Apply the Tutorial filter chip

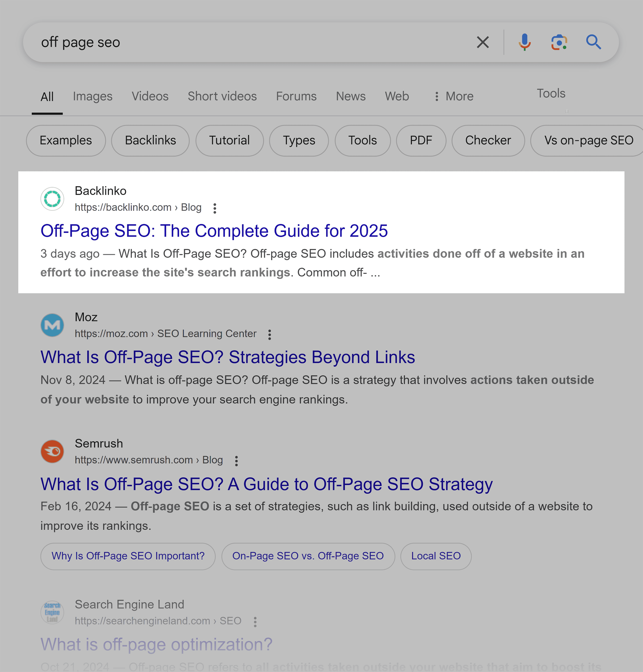tap(229, 141)
